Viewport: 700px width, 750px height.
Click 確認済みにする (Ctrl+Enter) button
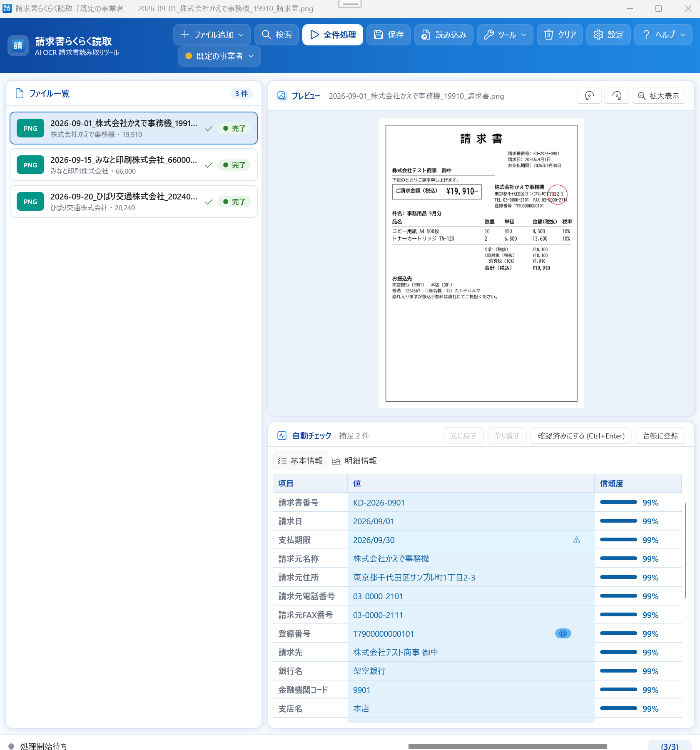(x=581, y=436)
